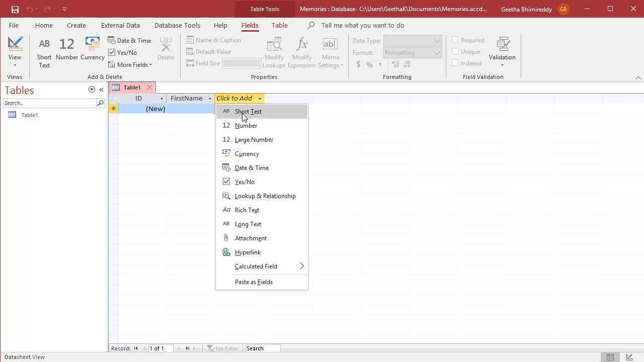Click the (New) cell in the ID column
Screen dimensions: 644x362
pos(142,109)
